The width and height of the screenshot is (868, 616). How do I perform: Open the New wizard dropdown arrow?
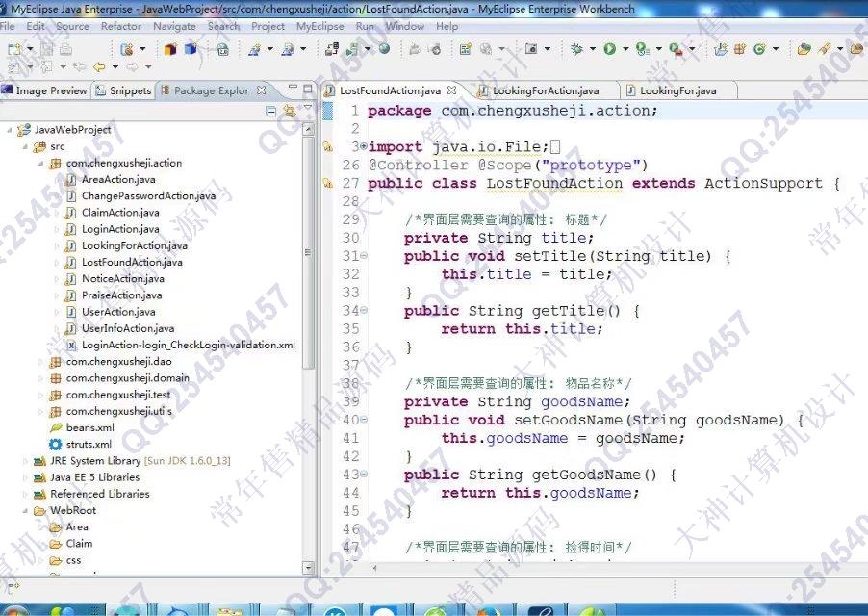(x=30, y=49)
